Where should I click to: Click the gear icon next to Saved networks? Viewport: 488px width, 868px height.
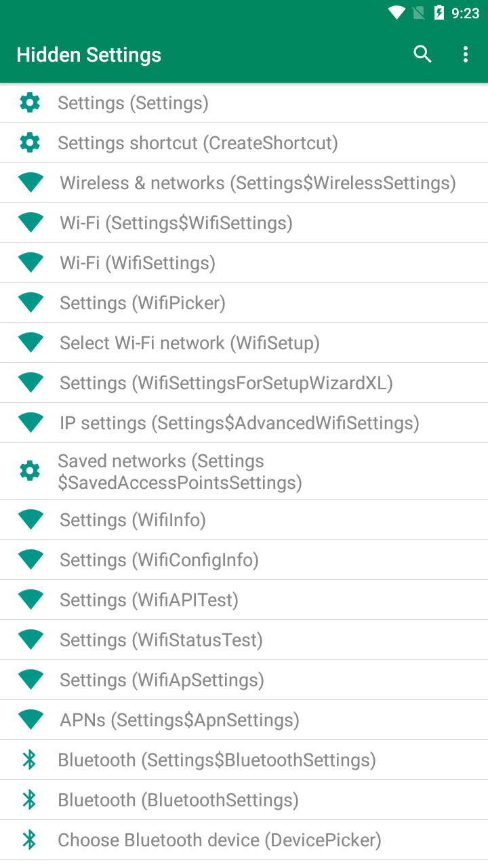[x=30, y=470]
